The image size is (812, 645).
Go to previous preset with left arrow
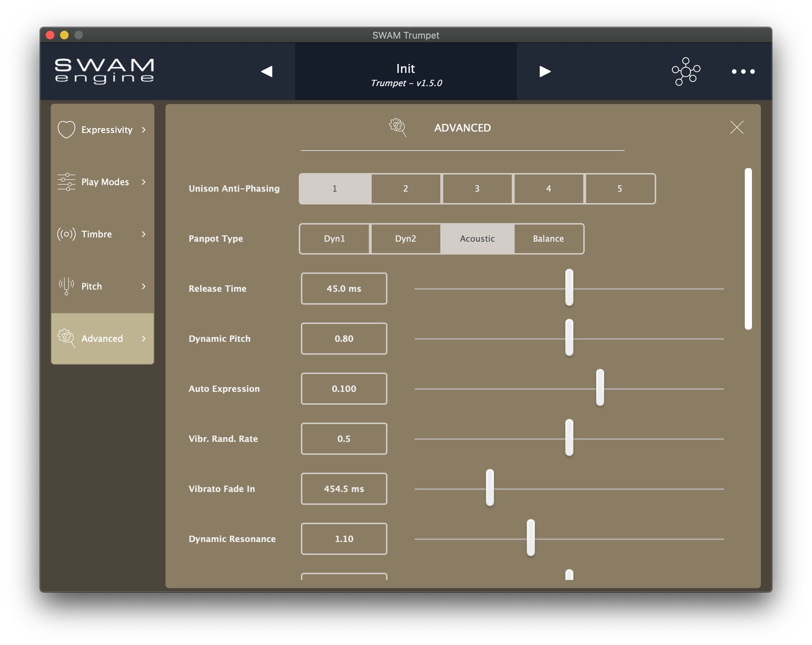268,71
